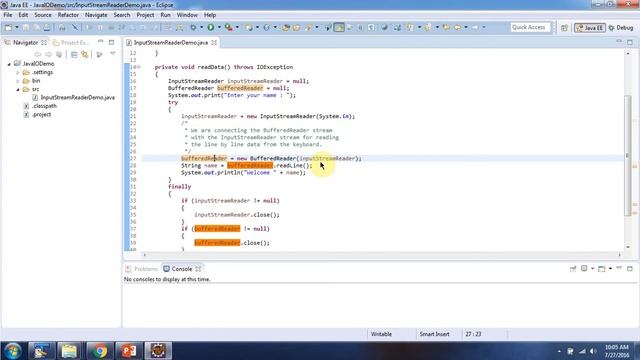Select the Navigator view tab
640x360 pixels.
(25, 42)
